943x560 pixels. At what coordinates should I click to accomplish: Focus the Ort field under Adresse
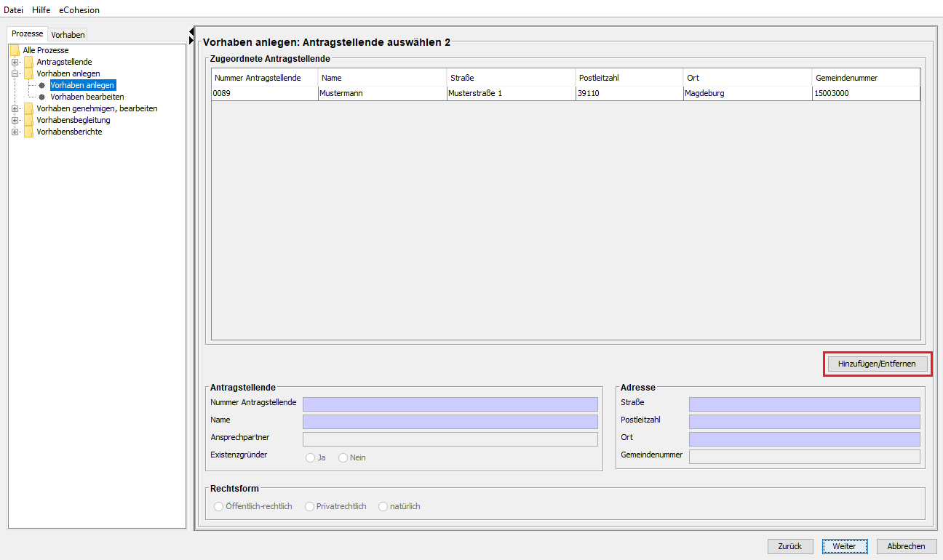(805, 439)
